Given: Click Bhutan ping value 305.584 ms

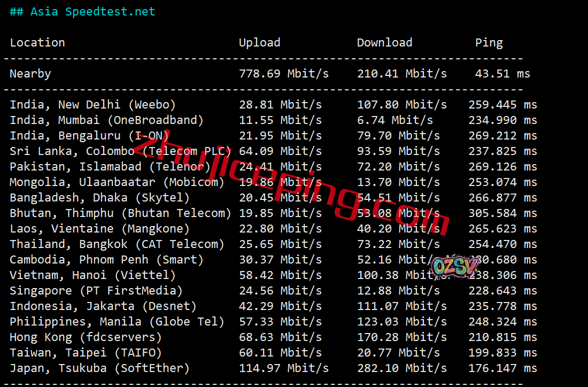Looking at the screenshot, I should coord(502,213).
